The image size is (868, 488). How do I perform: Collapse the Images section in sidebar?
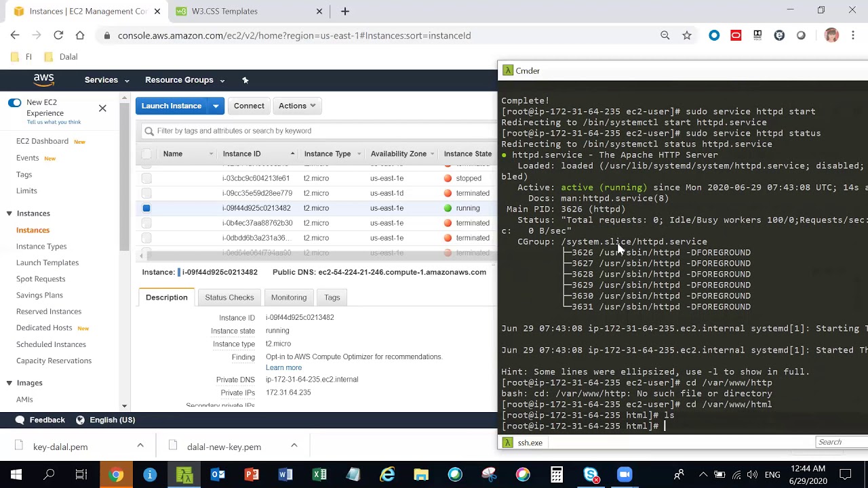pos(9,383)
